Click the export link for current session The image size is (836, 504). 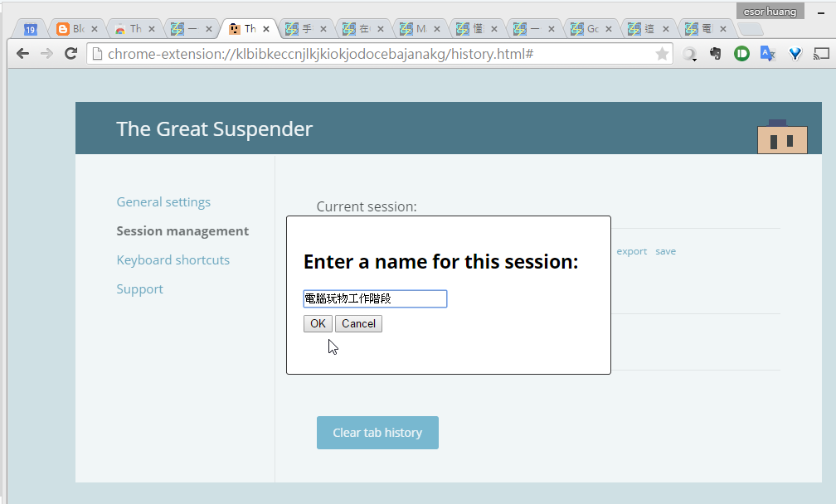point(632,251)
